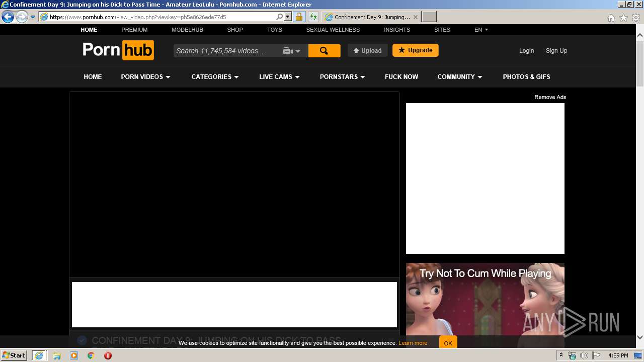
Task: Expand the EN language dropdown
Action: [x=481, y=30]
